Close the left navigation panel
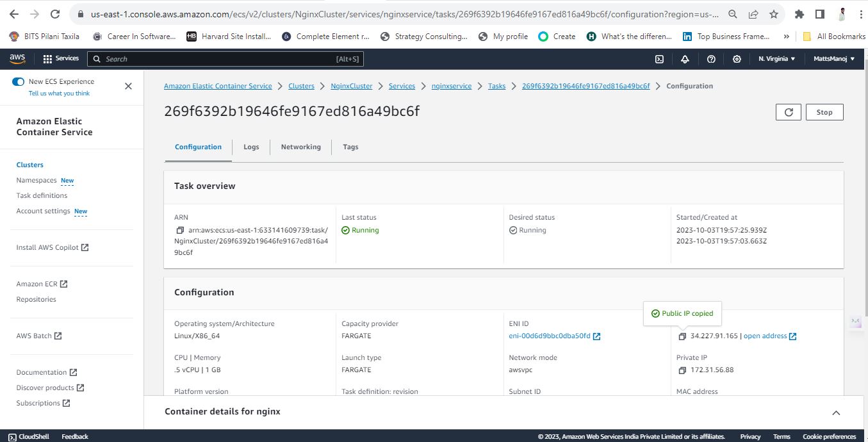 tap(128, 86)
